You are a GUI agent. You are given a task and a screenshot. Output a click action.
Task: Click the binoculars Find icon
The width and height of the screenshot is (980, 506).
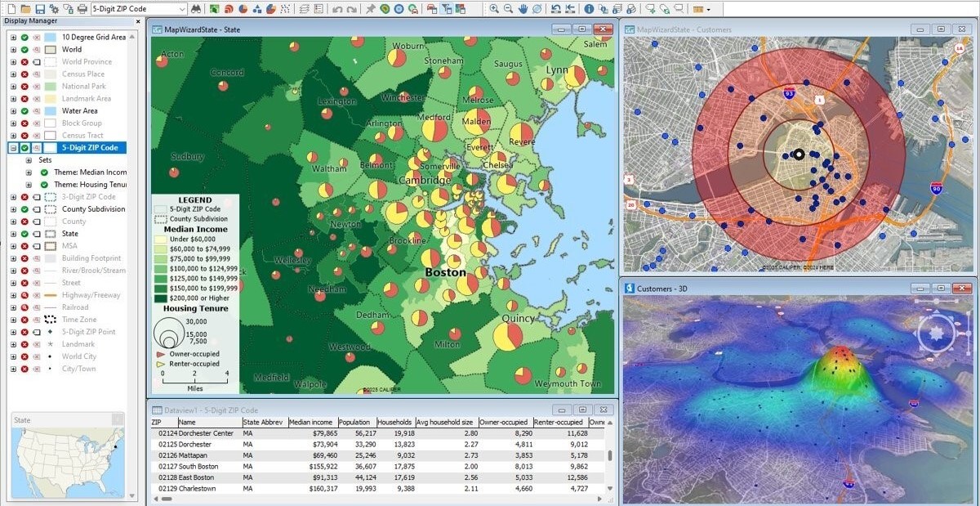(x=196, y=9)
